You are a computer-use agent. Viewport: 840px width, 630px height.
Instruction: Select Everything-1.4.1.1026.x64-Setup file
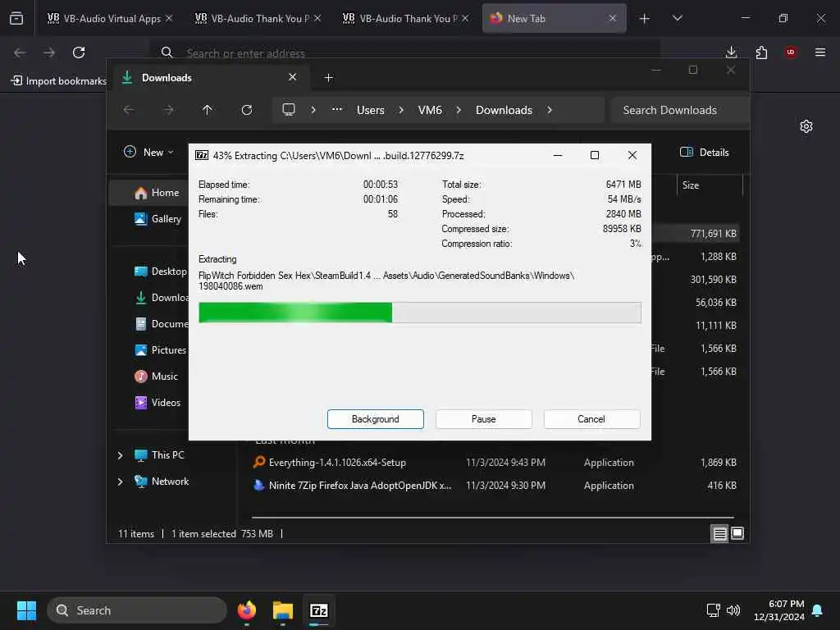click(337, 463)
